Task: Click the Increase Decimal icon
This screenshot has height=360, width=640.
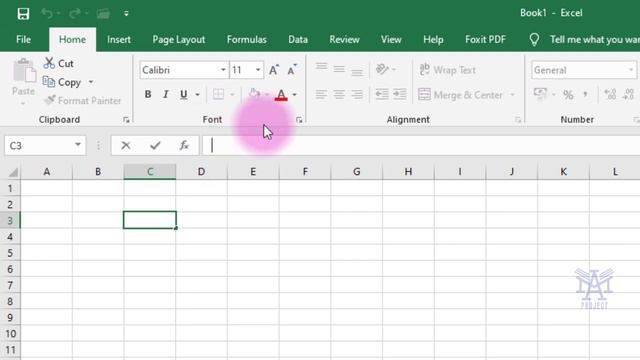Action: pos(610,95)
